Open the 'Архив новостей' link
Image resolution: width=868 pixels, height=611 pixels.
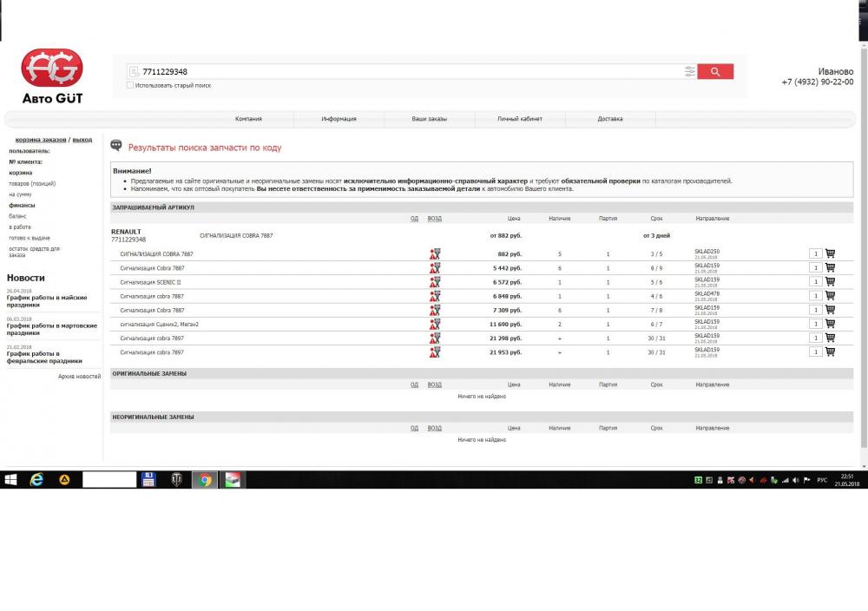click(80, 377)
